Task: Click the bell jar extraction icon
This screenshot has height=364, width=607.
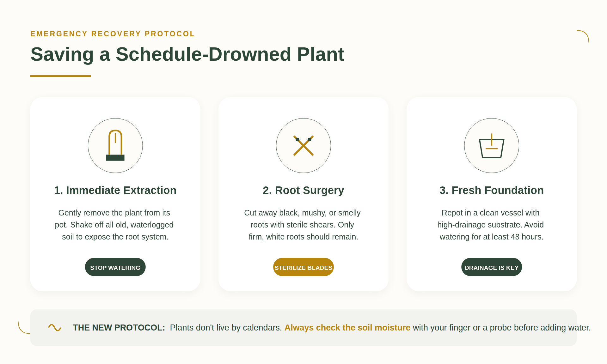Action: (115, 145)
